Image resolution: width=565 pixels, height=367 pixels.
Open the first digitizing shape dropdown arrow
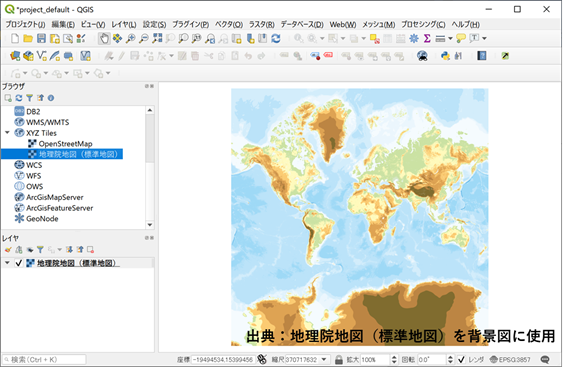(25, 73)
